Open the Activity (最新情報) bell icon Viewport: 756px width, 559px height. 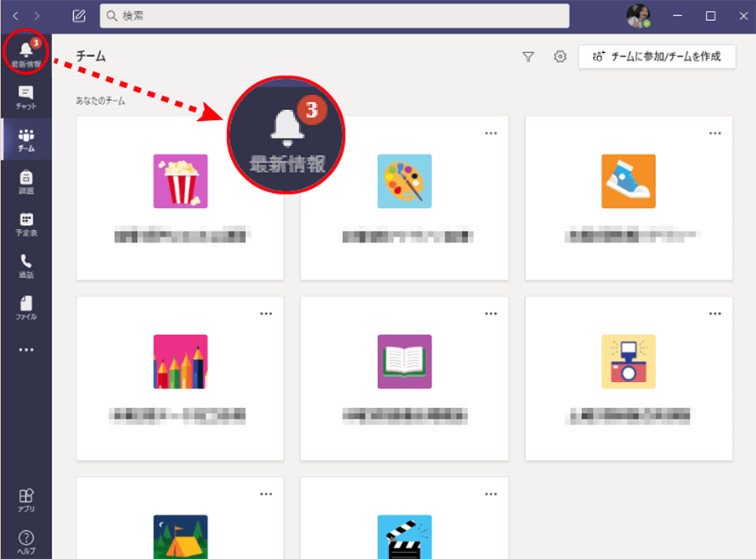click(x=26, y=54)
